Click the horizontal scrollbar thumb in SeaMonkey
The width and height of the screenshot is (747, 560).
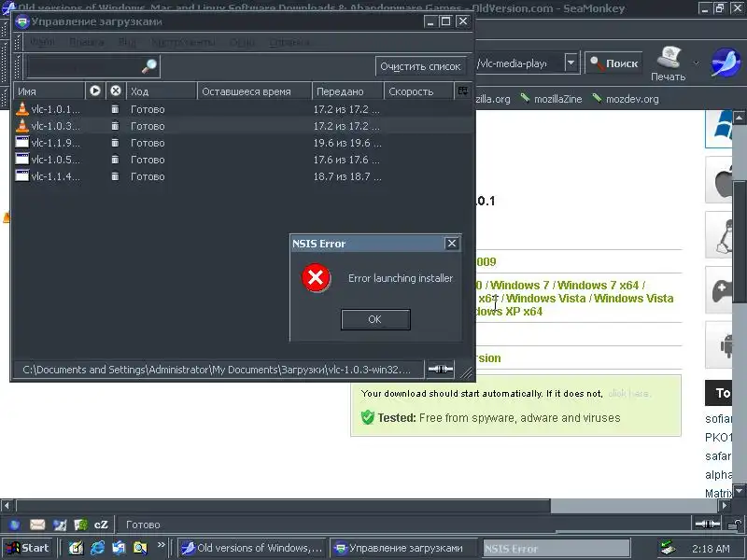pyautogui.click(x=284, y=505)
